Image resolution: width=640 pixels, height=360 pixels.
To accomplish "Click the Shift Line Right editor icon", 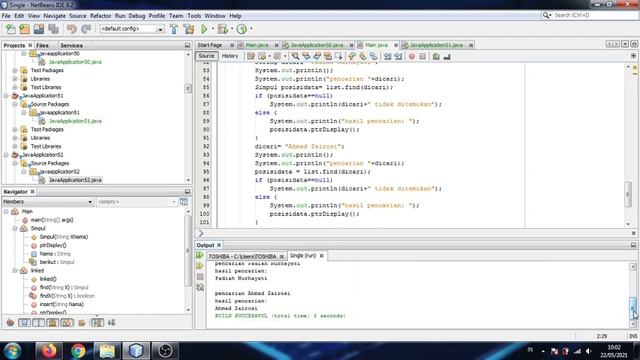I will 398,56.
